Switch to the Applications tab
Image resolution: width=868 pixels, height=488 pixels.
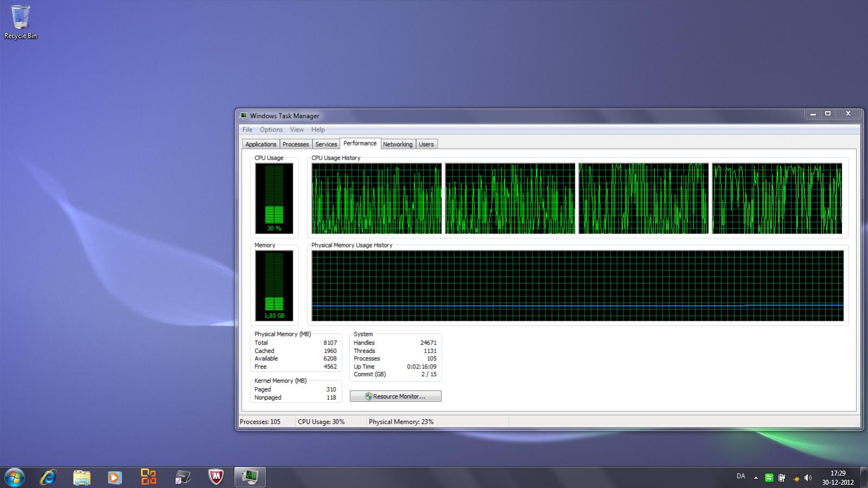[261, 144]
